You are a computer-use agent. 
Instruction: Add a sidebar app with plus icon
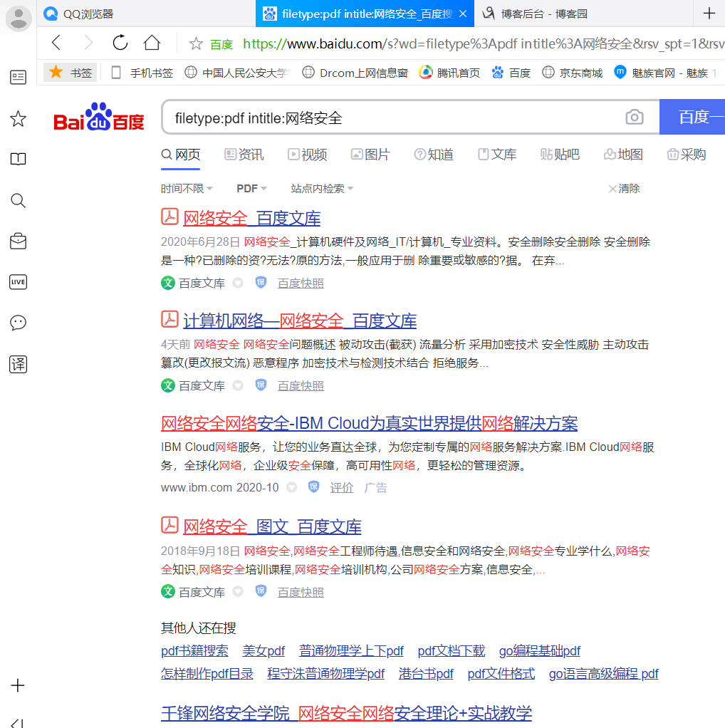point(18,685)
